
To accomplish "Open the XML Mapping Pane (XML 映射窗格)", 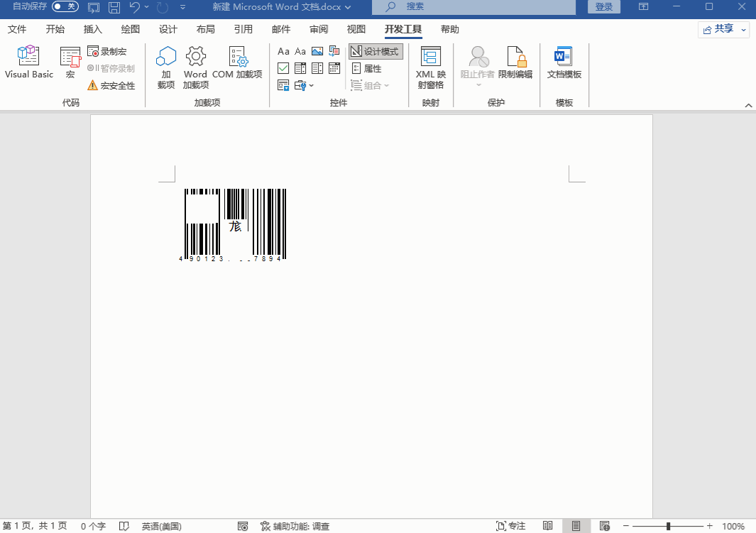I will [x=431, y=67].
